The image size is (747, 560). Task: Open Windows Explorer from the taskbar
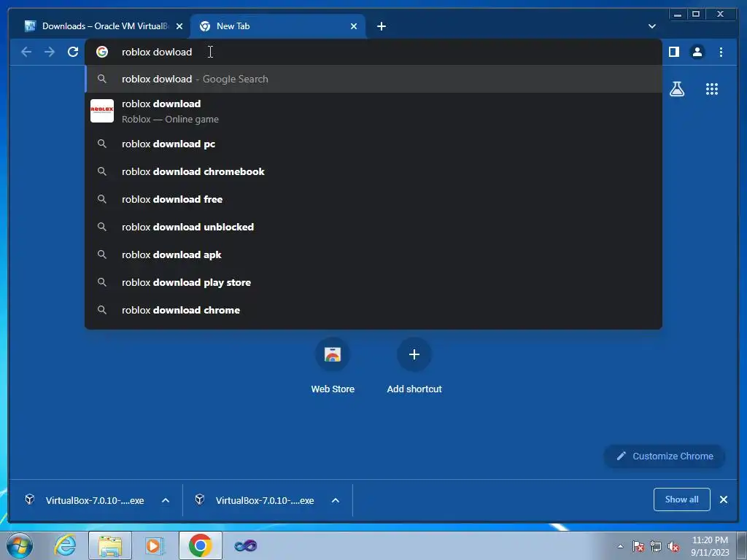pyautogui.click(x=110, y=545)
